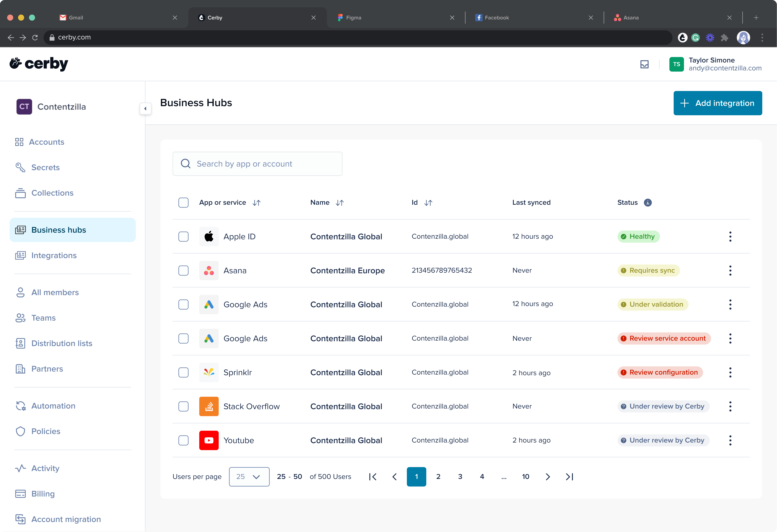Screen dimensions: 777x532
Task: Go to previous page arrow
Action: coord(395,476)
